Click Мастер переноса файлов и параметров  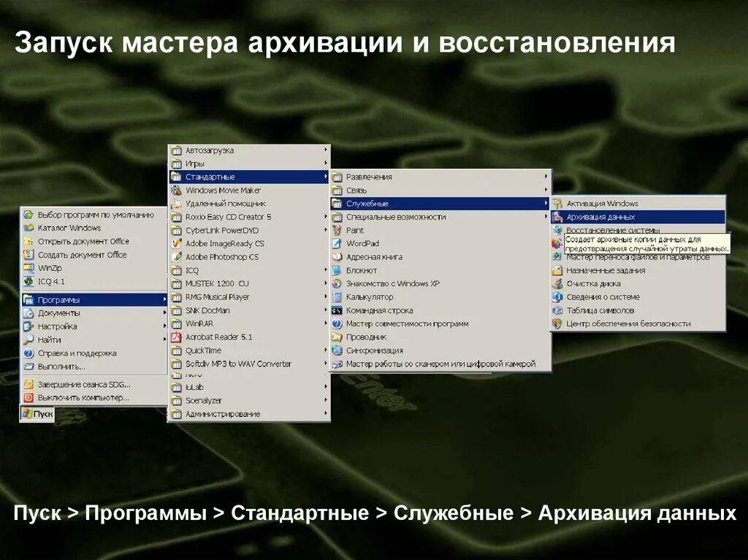637,258
